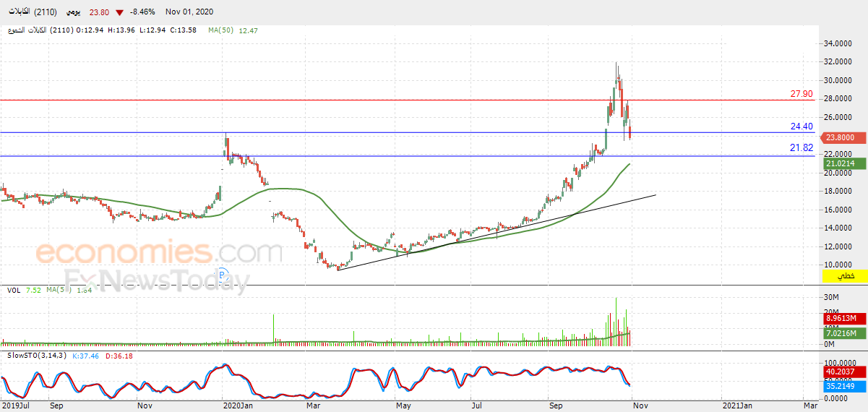Select the blue 24.40 level label
868x412 pixels.
coord(802,126)
